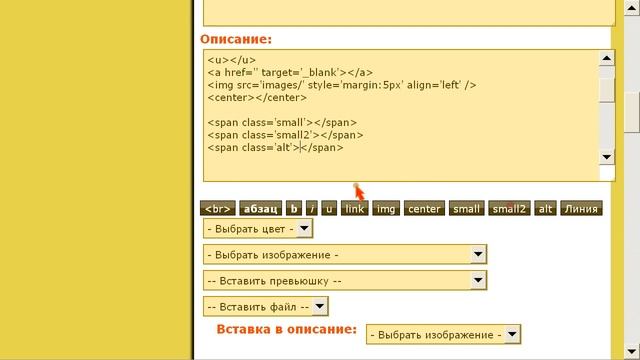Insert image tag with img button
The height and width of the screenshot is (360, 640).
coord(386,208)
